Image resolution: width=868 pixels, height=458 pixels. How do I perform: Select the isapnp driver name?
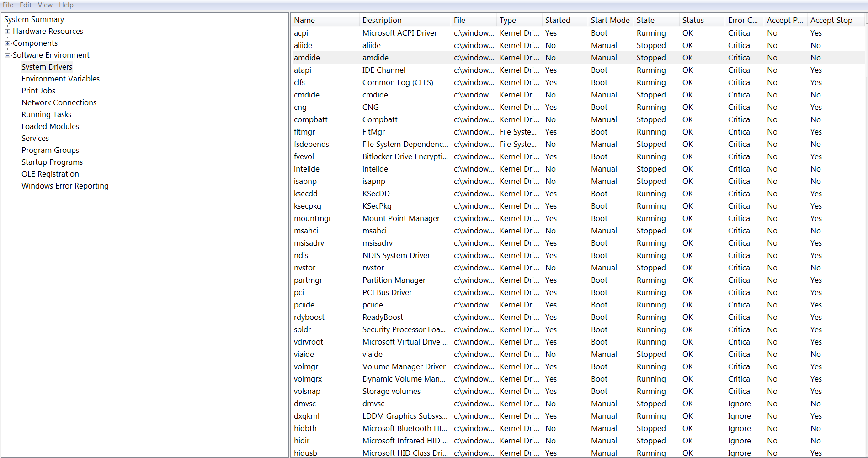point(305,181)
